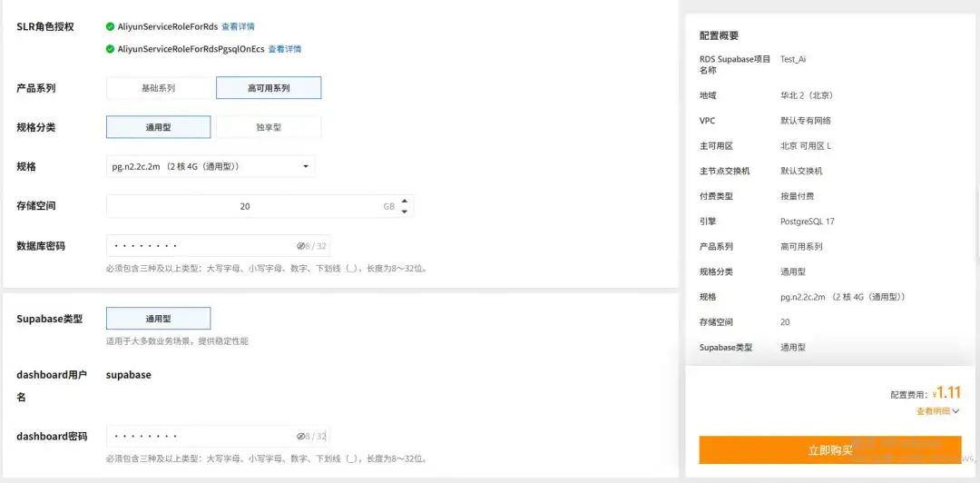Open the 规格 pg.n2.2c.2m dropdown
Screen dimensions: 980x483
pyautogui.click(x=211, y=166)
